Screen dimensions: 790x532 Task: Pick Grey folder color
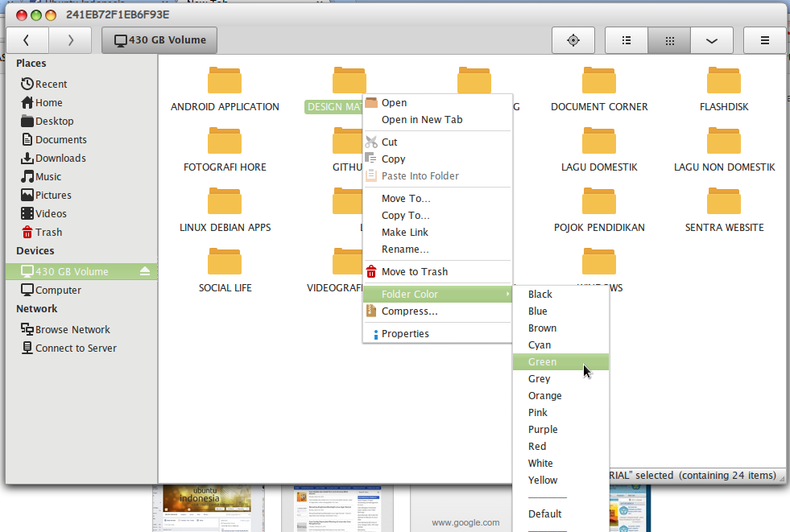point(560,378)
